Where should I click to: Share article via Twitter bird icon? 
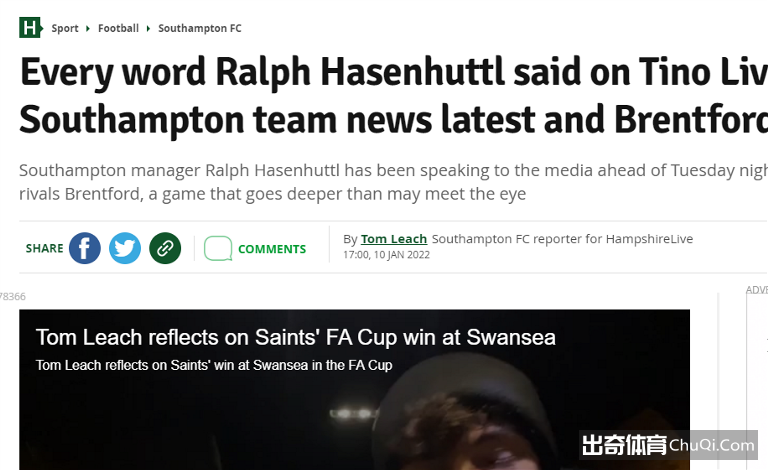click(x=125, y=248)
